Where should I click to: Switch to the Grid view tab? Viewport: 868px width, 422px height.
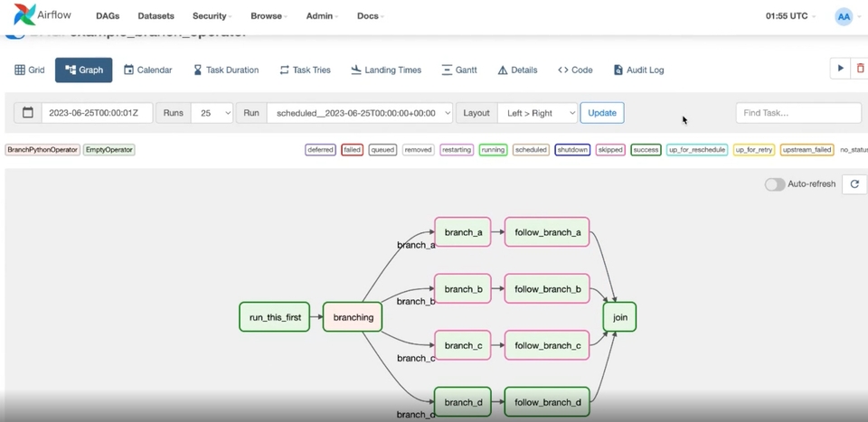29,70
